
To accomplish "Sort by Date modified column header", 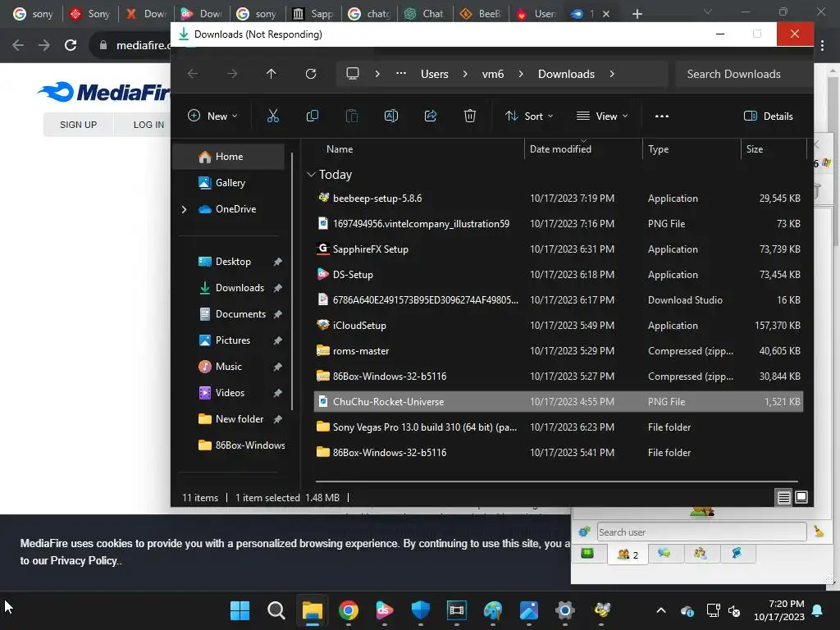I will tap(560, 149).
